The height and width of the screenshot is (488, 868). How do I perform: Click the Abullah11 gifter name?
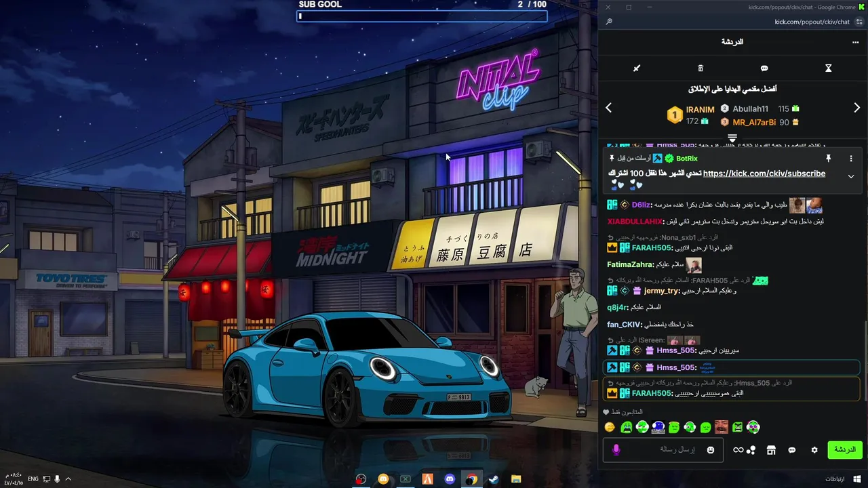point(750,109)
